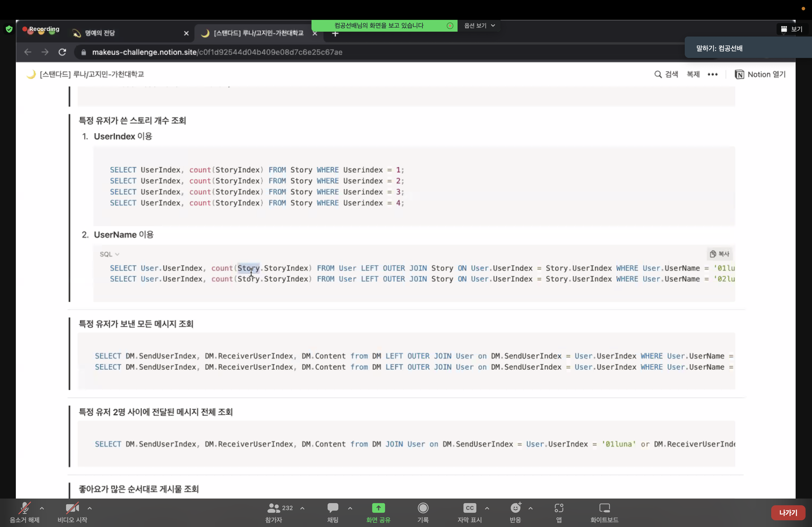
Task: Open the Notion three-dot more menu
Action: click(712, 74)
